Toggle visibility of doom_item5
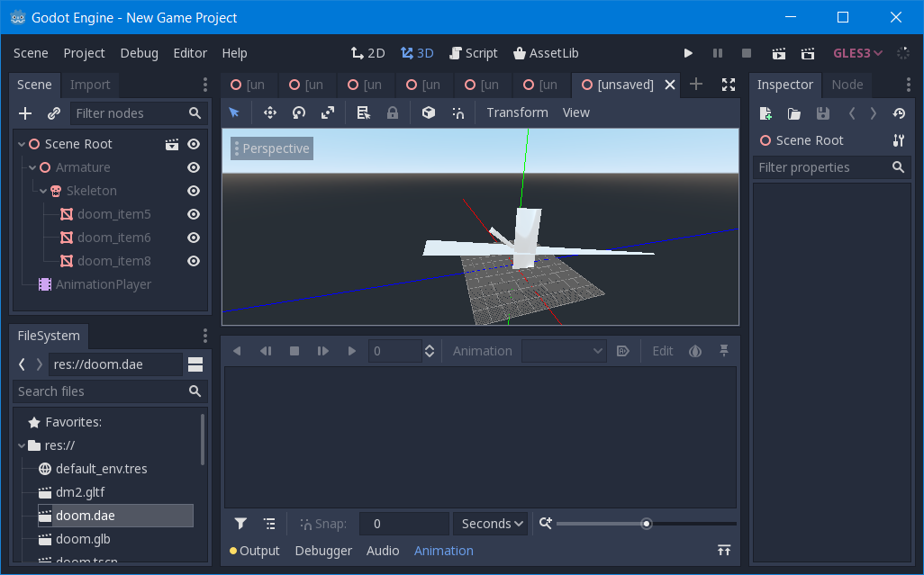 click(193, 214)
